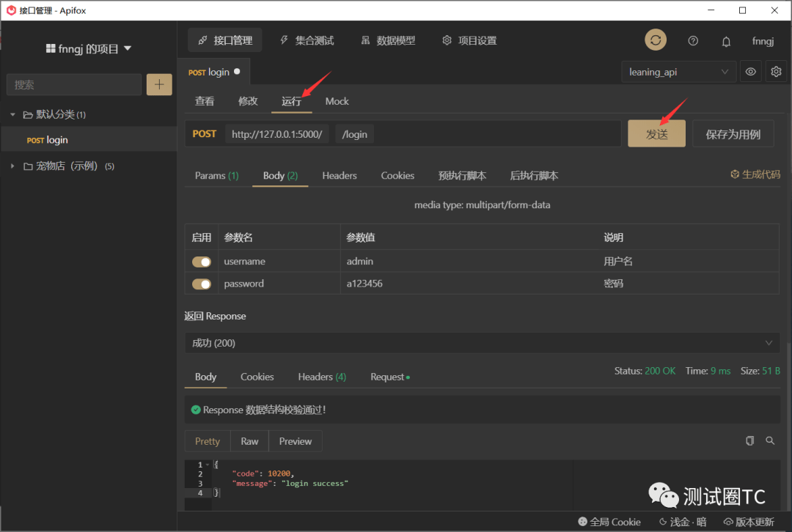Click the 发送 send button
Viewport: 792px width, 532px height.
coord(656,133)
